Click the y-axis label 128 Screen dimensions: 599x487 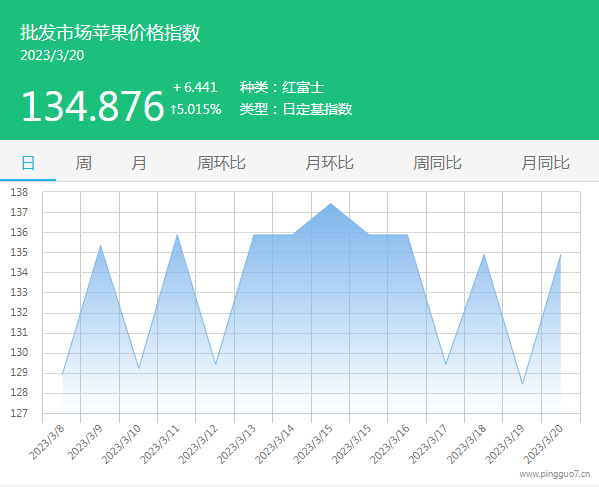(x=19, y=393)
